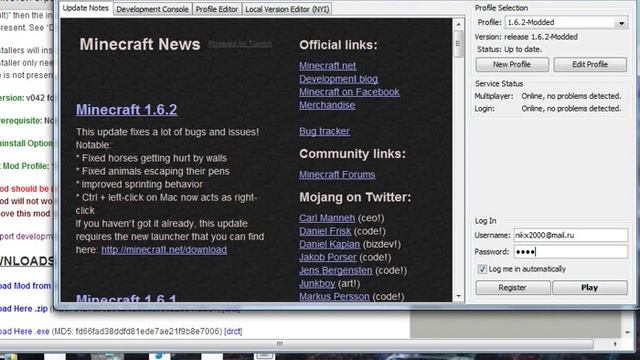The height and width of the screenshot is (360, 640).
Task: Open the [drct] link in browser page
Action: [x=233, y=331]
